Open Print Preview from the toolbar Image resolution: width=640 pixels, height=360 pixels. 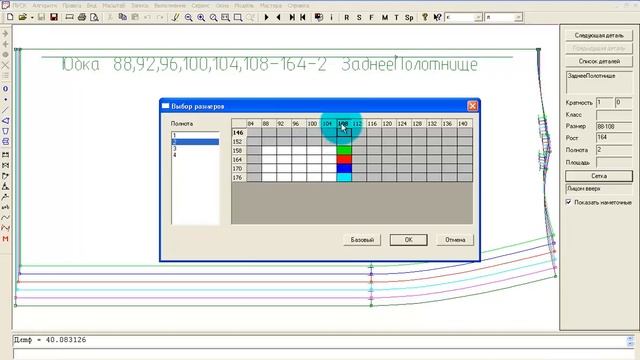tap(94, 17)
